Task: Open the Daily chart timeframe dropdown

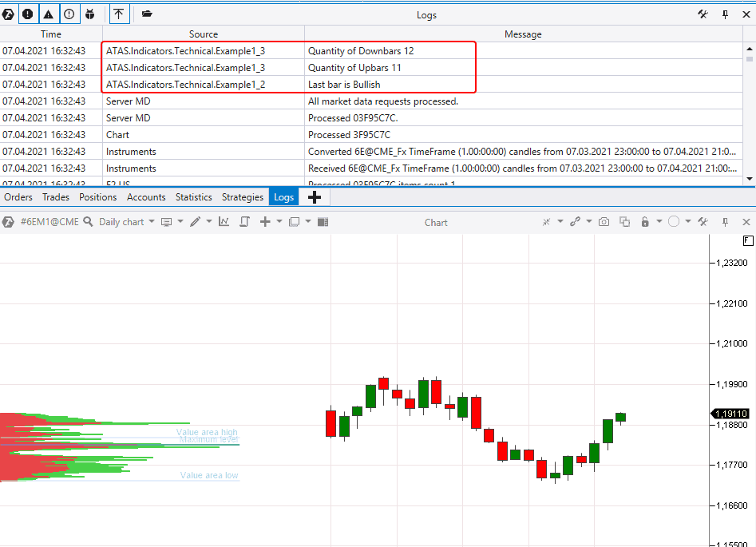Action: [x=124, y=222]
